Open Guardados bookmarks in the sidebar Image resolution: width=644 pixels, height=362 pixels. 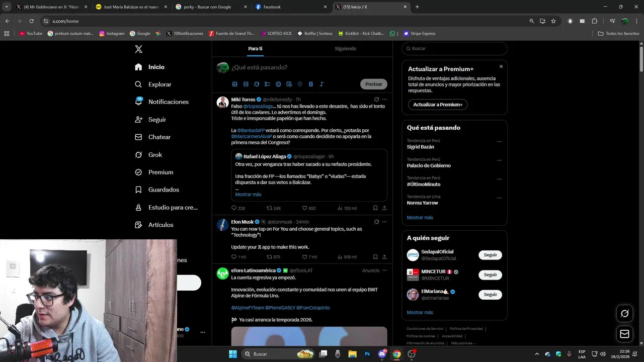point(157,190)
